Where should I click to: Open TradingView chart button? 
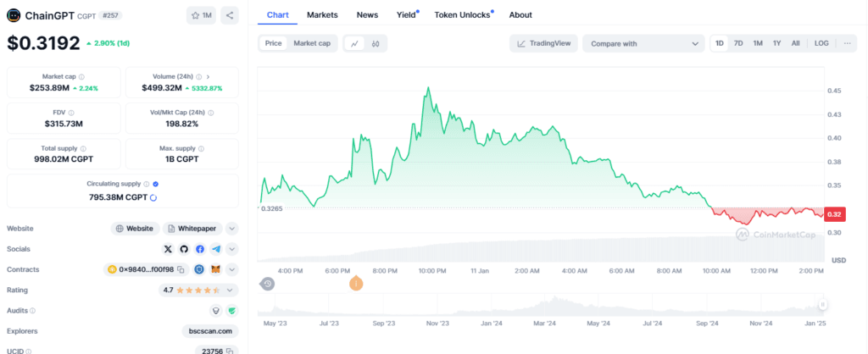pos(543,44)
